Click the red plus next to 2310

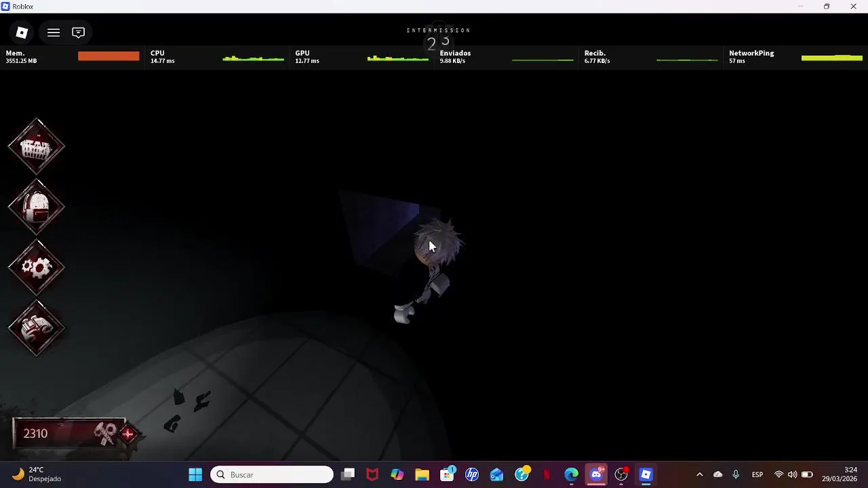tap(128, 434)
